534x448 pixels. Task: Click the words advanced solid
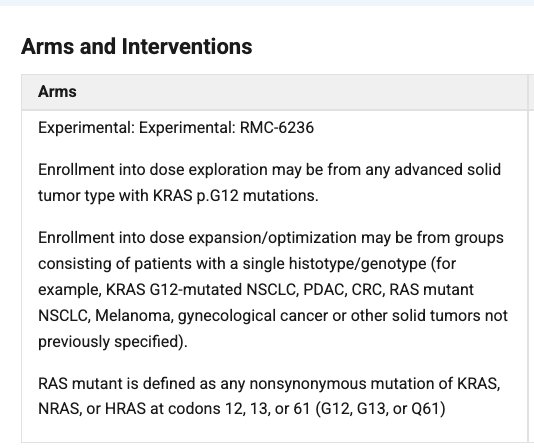(x=447, y=170)
